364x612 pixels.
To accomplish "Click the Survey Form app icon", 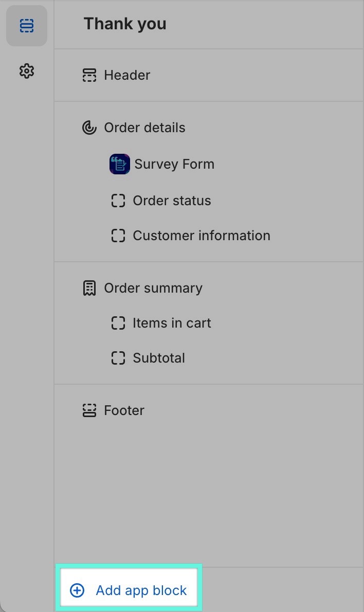I will [120, 165].
